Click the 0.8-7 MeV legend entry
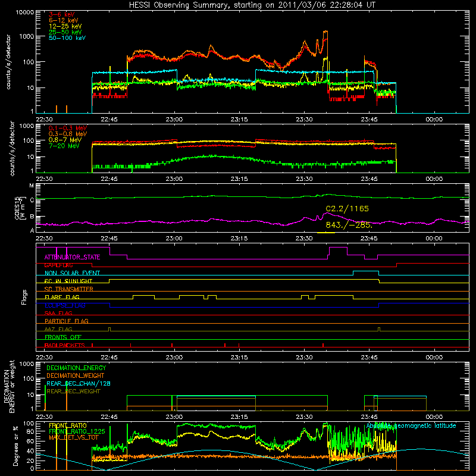476x476 pixels. point(65,140)
